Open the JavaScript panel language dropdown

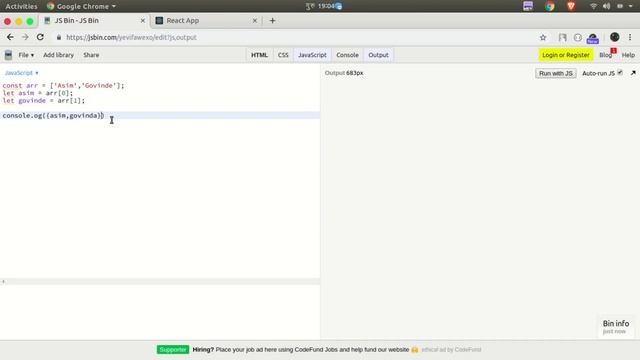pyautogui.click(x=22, y=73)
